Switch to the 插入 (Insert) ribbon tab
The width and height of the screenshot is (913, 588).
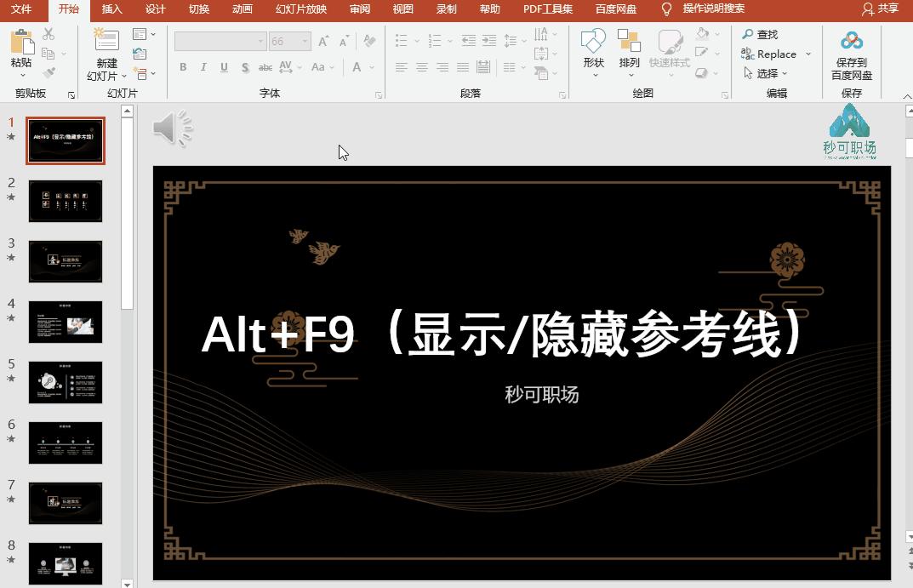(x=111, y=9)
